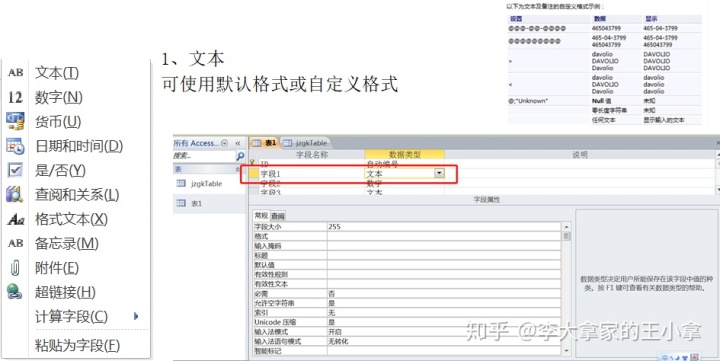The image size is (720, 361).
Task: Click the 输入法语句模式 value 无转化
Action: [x=444, y=341]
